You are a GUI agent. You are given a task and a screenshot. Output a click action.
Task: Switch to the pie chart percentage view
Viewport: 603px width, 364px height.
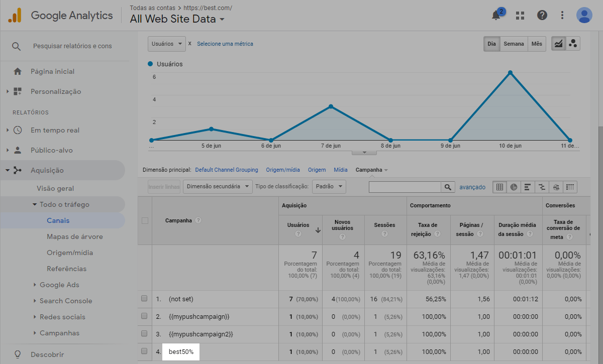click(514, 187)
